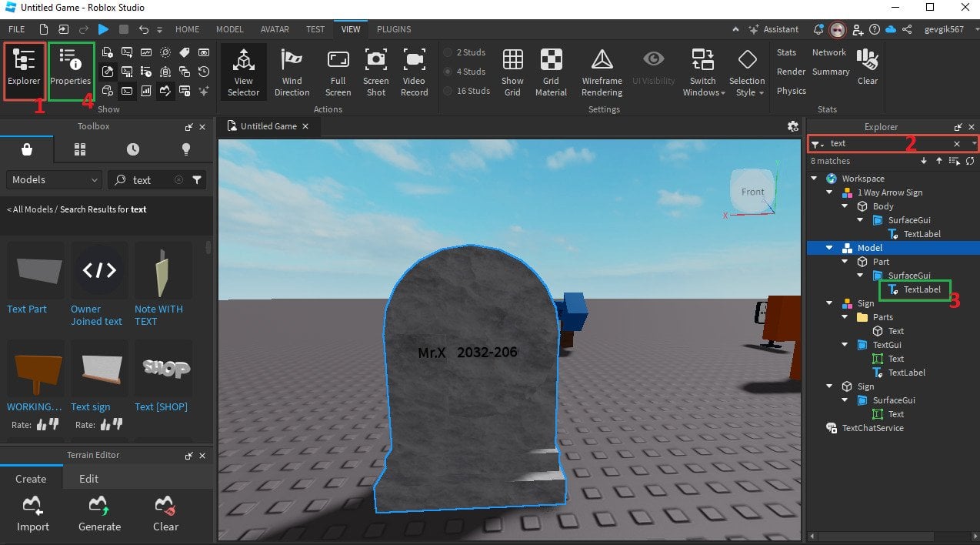Screen dimensions: 980x545
Task: Open Grid Material setting
Action: 551,72
